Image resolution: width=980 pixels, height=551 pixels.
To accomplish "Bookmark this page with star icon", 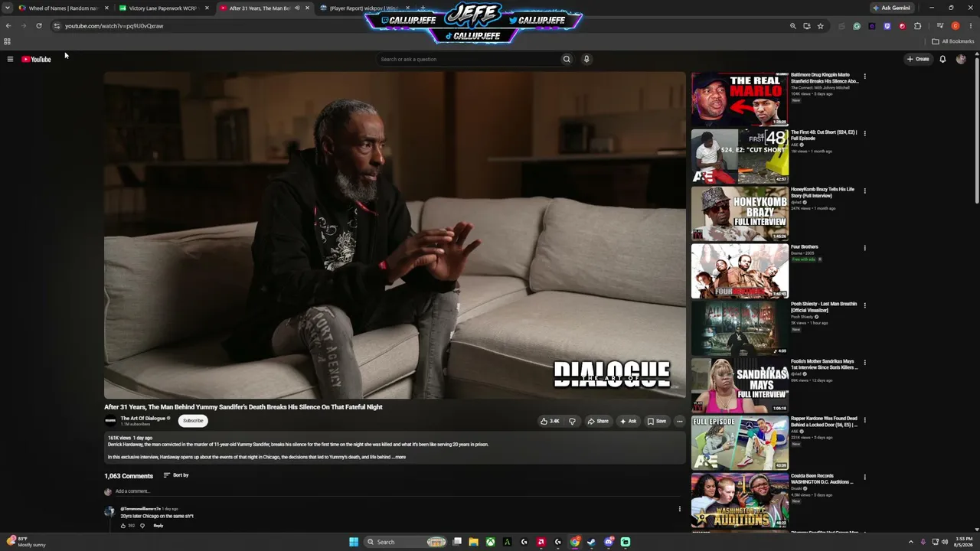I will pos(821,26).
